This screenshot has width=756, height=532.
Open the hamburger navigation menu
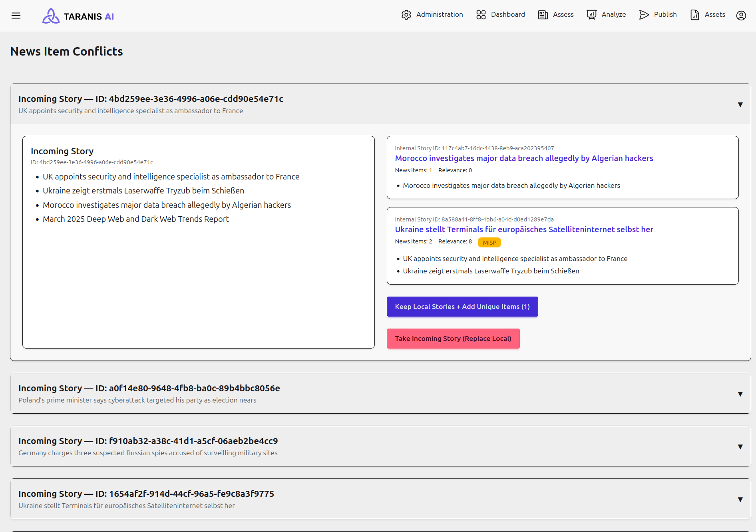(16, 16)
